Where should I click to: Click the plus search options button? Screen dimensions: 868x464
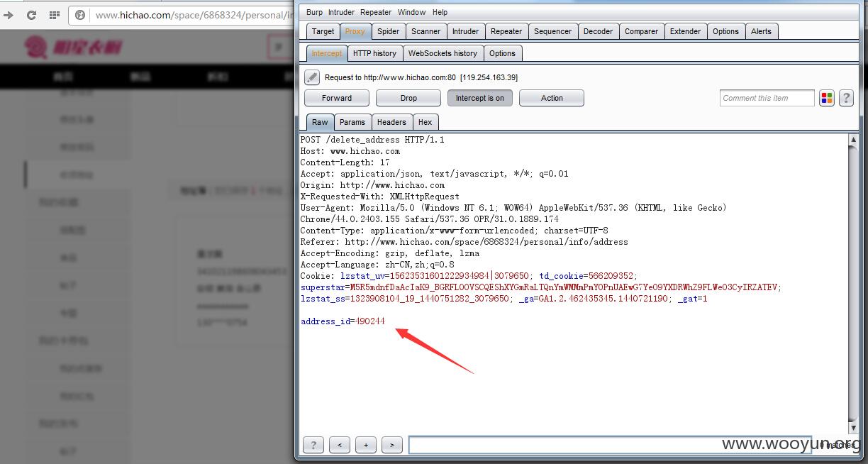(x=366, y=445)
